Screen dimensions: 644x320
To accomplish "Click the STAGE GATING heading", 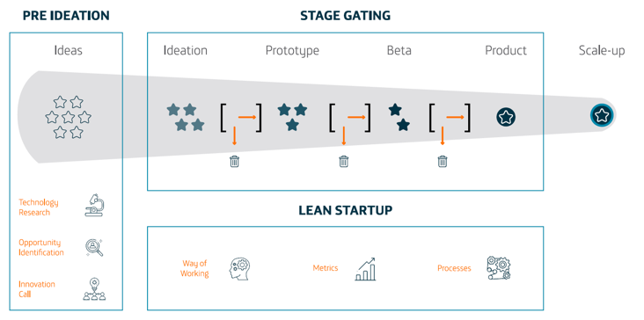I will pyautogui.click(x=346, y=16).
